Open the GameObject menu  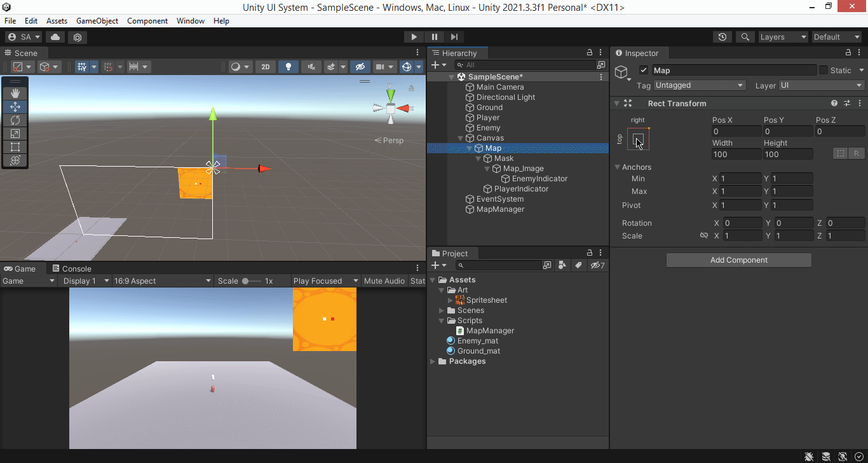point(97,20)
